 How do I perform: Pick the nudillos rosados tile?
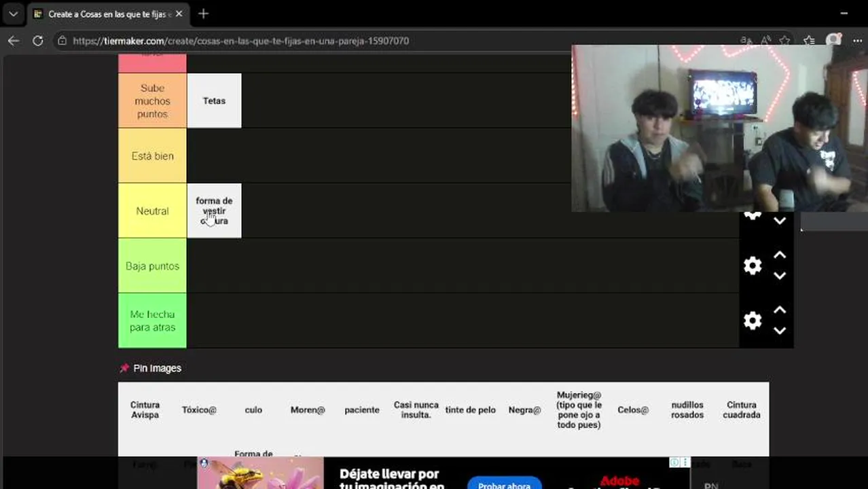pyautogui.click(x=687, y=410)
